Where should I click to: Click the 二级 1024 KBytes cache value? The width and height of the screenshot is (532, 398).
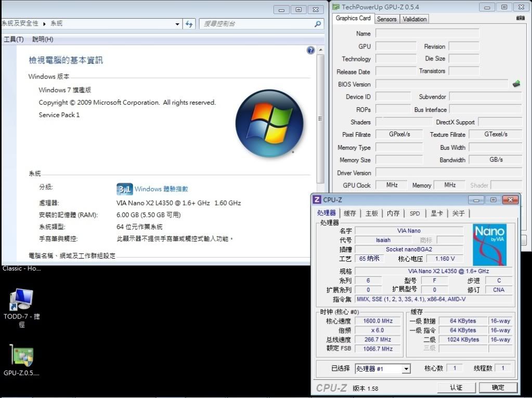coord(463,339)
